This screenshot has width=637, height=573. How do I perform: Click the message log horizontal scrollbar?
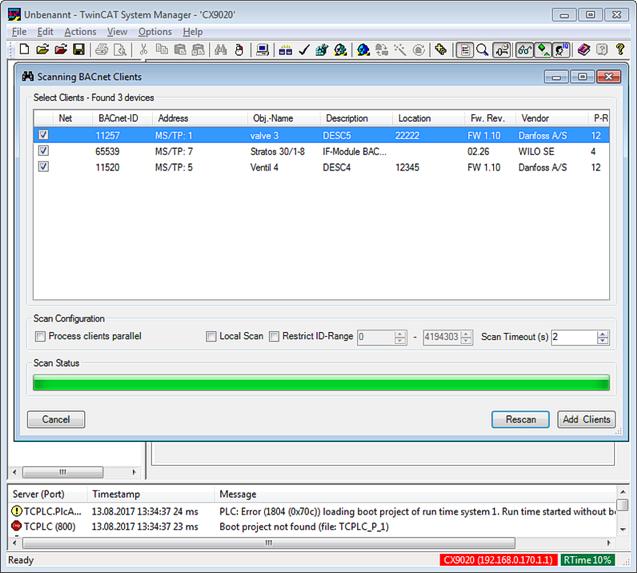pyautogui.click(x=269, y=543)
